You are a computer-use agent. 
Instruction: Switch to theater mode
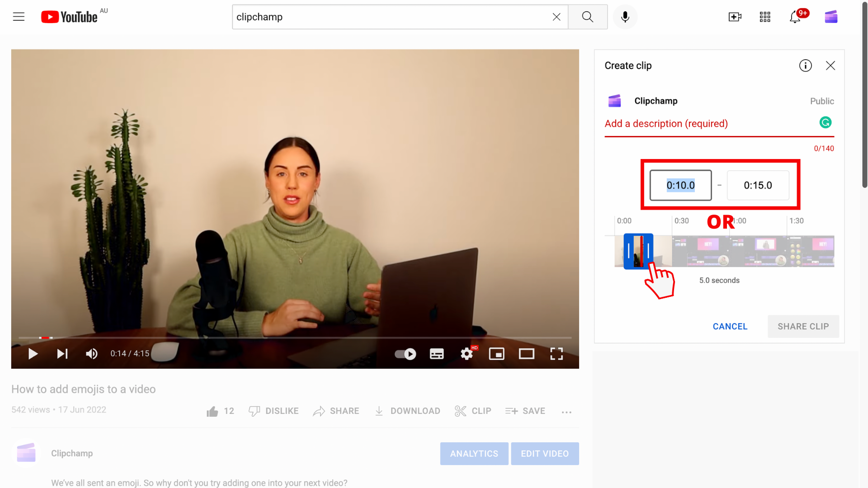pyautogui.click(x=526, y=354)
